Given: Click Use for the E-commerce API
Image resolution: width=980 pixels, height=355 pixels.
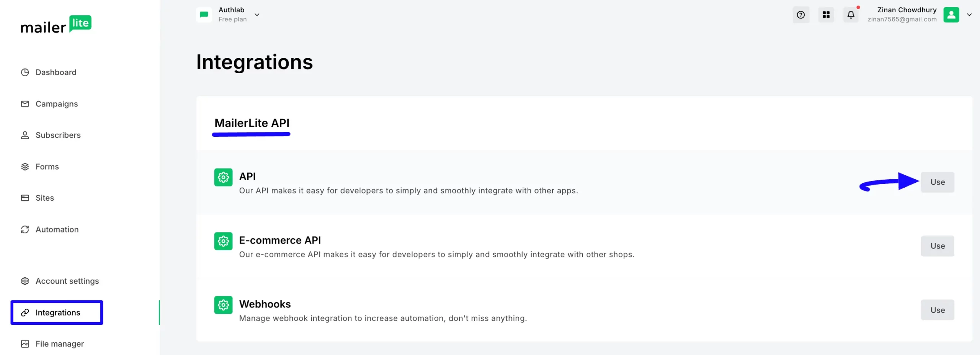Looking at the screenshot, I should 937,246.
